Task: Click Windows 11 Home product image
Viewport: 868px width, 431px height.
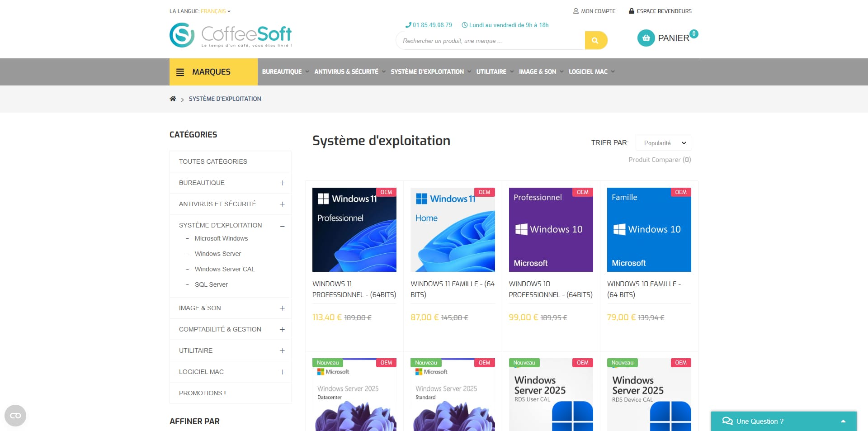Action: pos(453,230)
